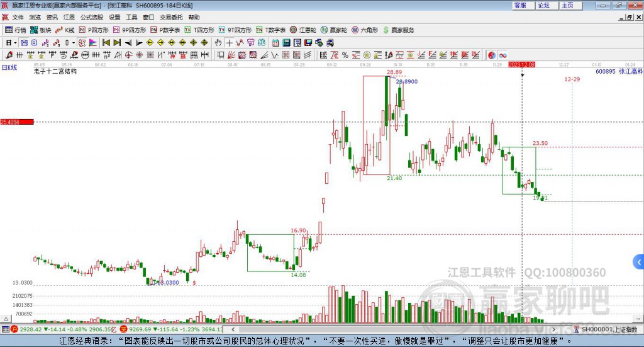This screenshot has height=347, width=644.
Task: Click the 600895 张江高科 stock label
Action: coord(619,72)
